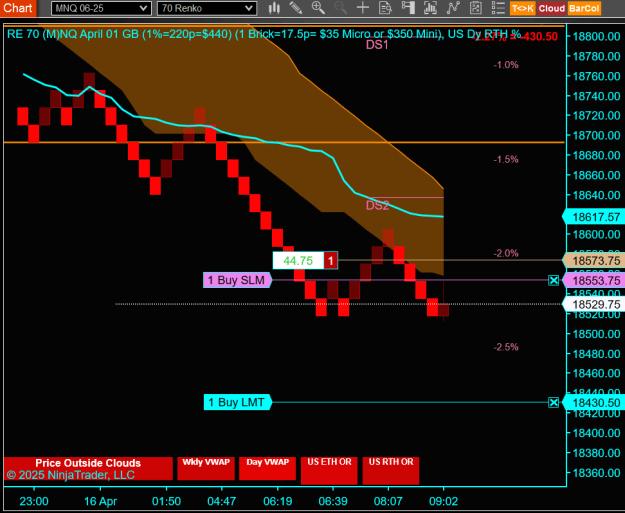Open the strategy clipboard icon

(476, 8)
